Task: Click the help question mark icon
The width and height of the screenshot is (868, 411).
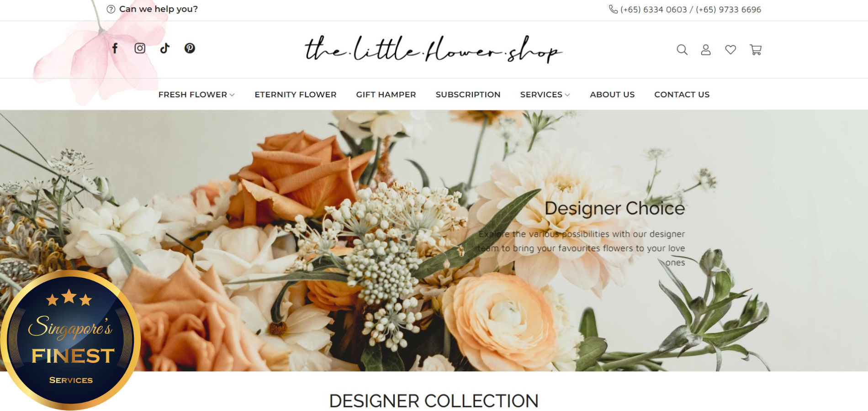Action: [x=111, y=9]
